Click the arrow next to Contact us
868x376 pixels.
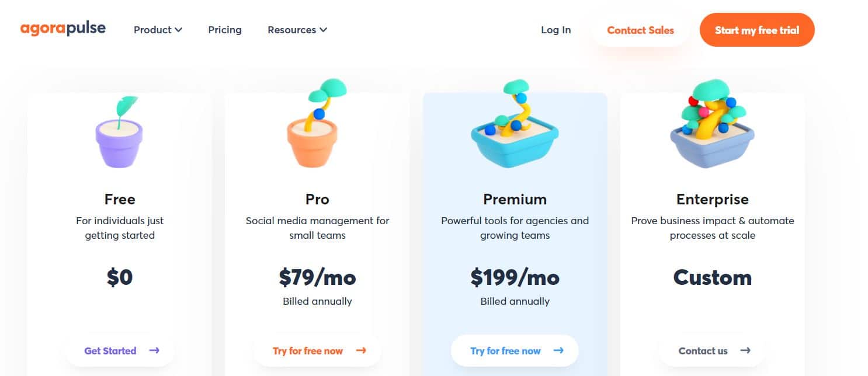[x=745, y=351]
